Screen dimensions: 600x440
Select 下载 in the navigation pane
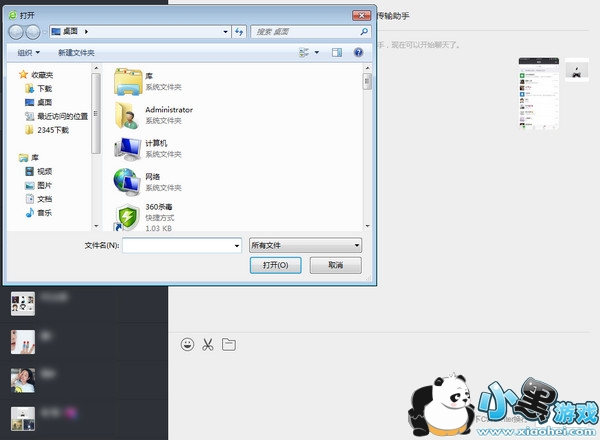[x=39, y=88]
